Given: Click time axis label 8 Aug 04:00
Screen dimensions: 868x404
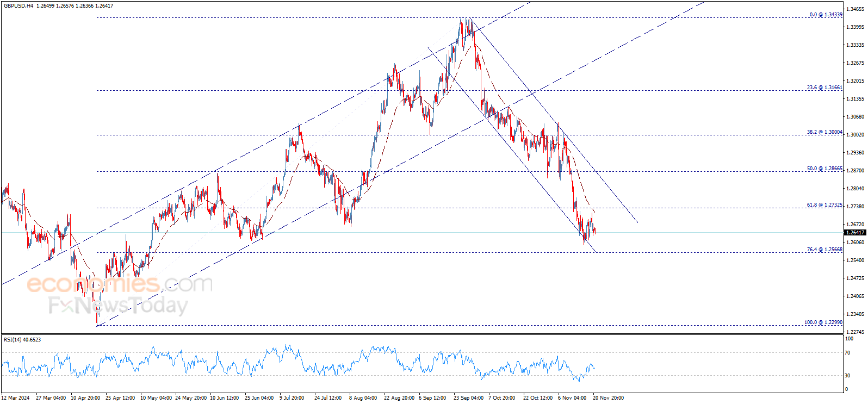Looking at the screenshot, I should click(363, 398).
